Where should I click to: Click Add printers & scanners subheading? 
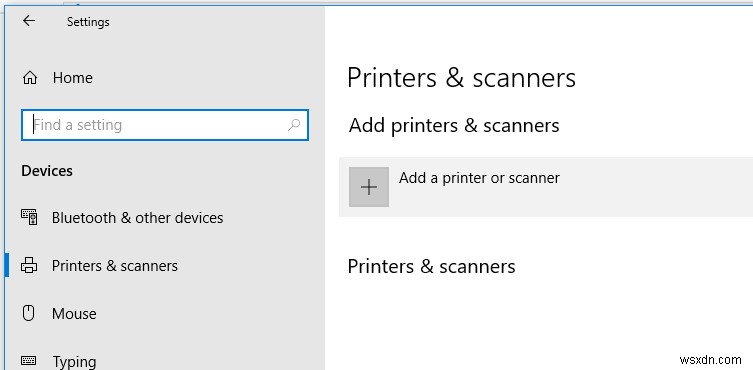click(x=454, y=125)
